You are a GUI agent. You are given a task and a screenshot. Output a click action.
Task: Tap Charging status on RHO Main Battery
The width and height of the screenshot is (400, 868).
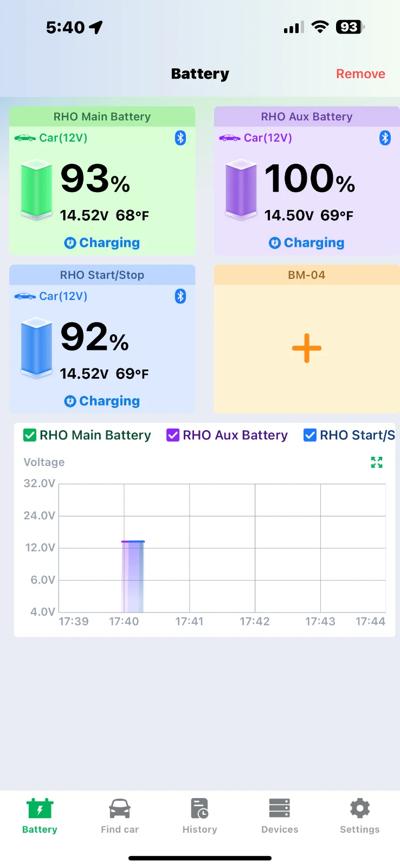click(102, 242)
